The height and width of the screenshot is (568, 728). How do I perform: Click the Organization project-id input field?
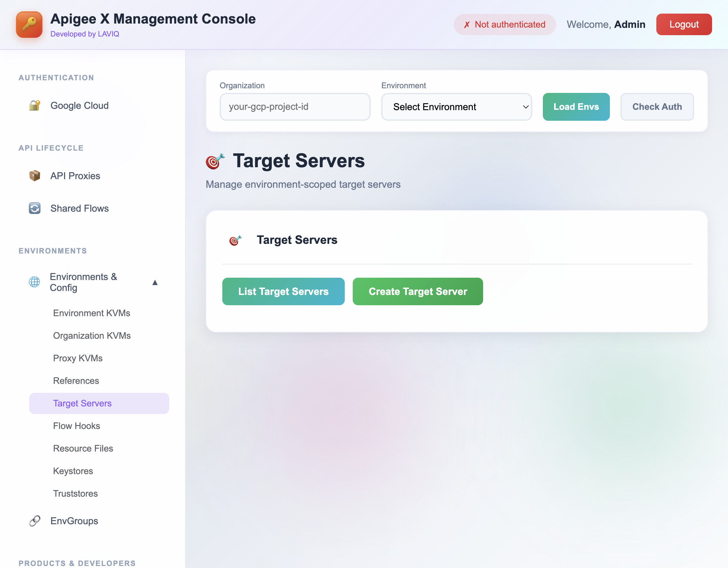point(295,107)
